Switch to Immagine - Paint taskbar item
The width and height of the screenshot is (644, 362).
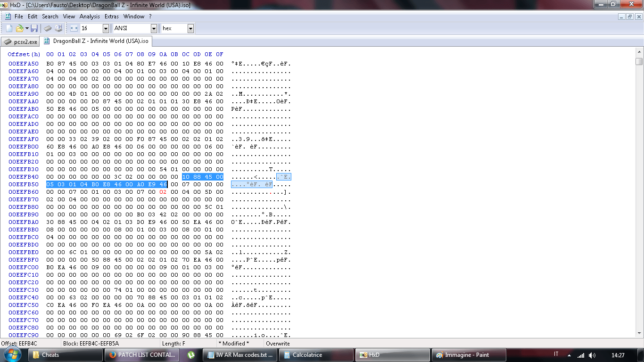click(469, 355)
